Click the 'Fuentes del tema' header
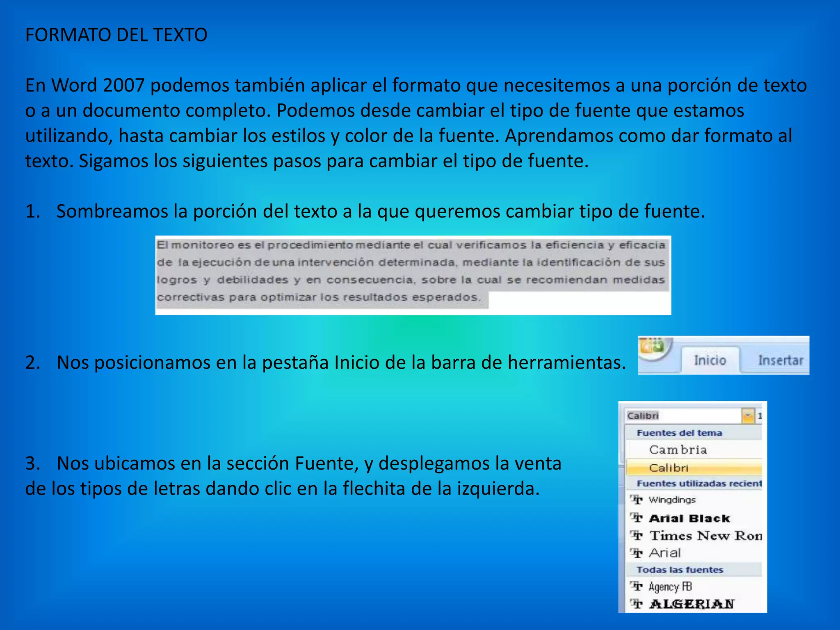840x630 pixels. tap(679, 433)
